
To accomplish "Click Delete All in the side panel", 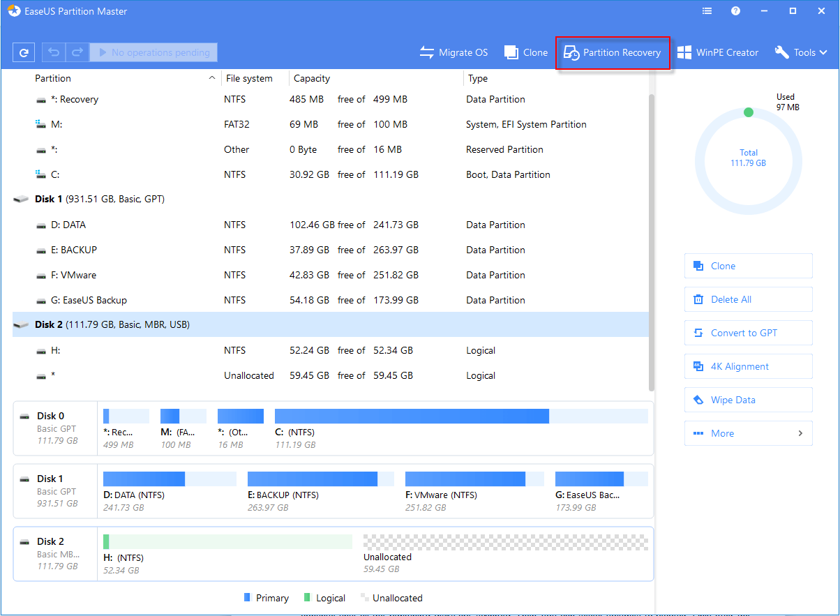I will [748, 299].
